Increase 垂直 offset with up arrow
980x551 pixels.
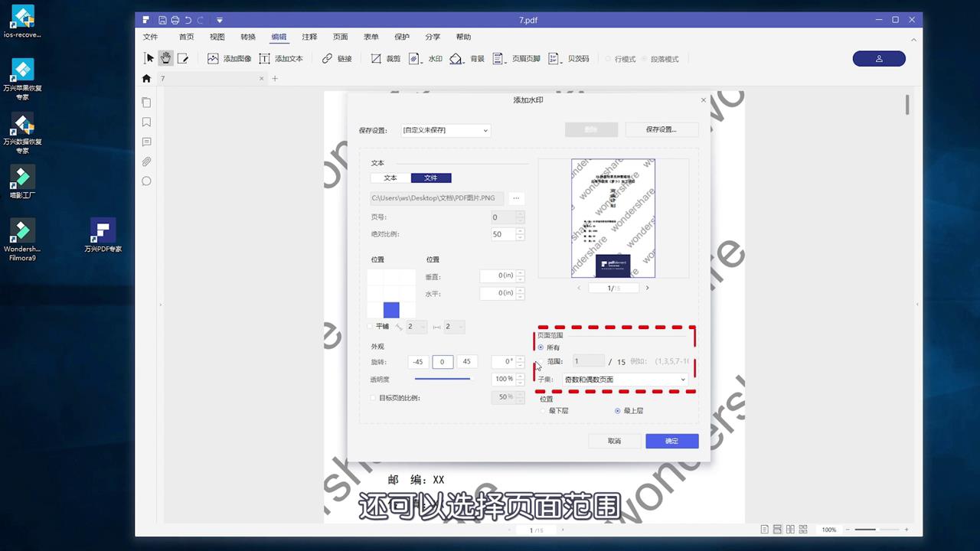(521, 273)
